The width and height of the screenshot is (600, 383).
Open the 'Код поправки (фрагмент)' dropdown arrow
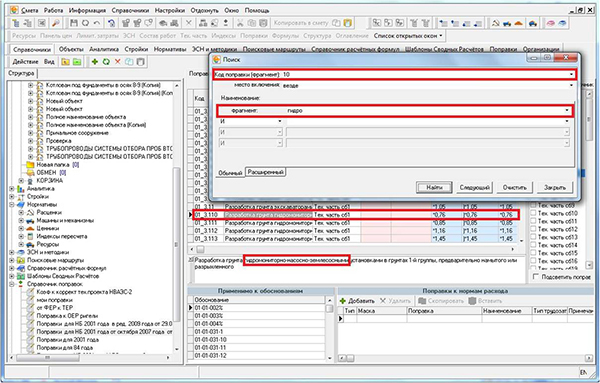tap(572, 74)
